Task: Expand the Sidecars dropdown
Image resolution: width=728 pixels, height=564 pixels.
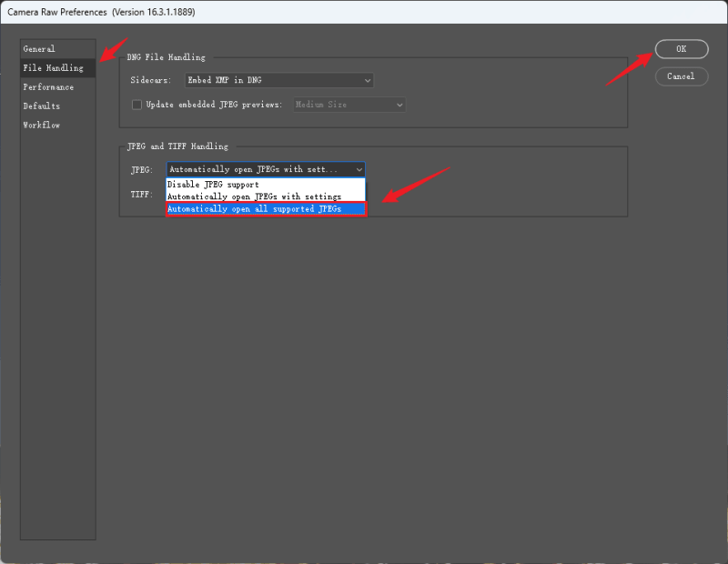Action: (278, 80)
